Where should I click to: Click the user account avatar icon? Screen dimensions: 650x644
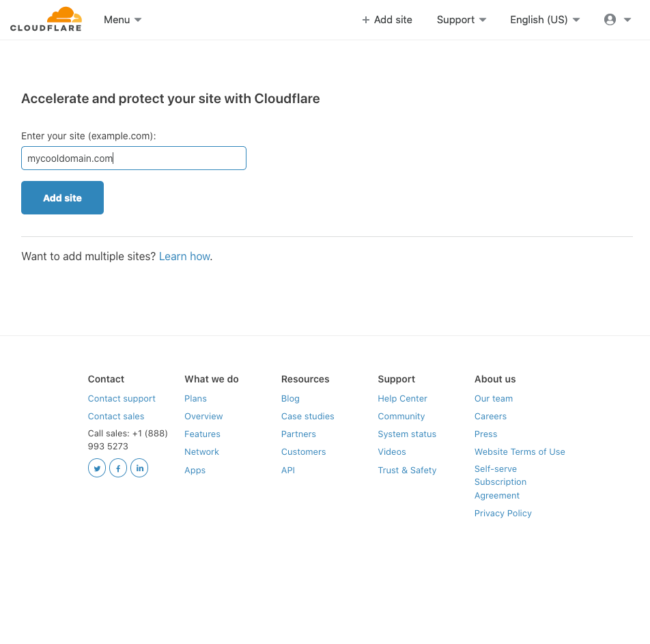point(610,20)
